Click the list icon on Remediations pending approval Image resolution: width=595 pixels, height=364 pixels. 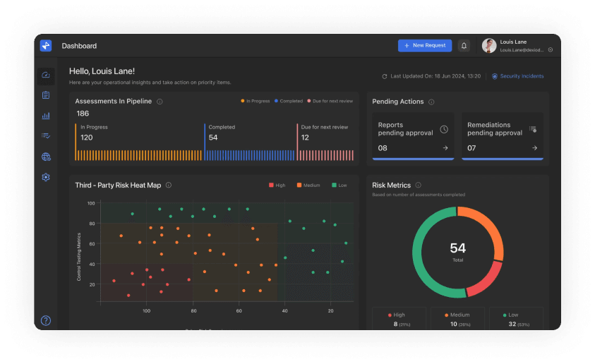533,129
